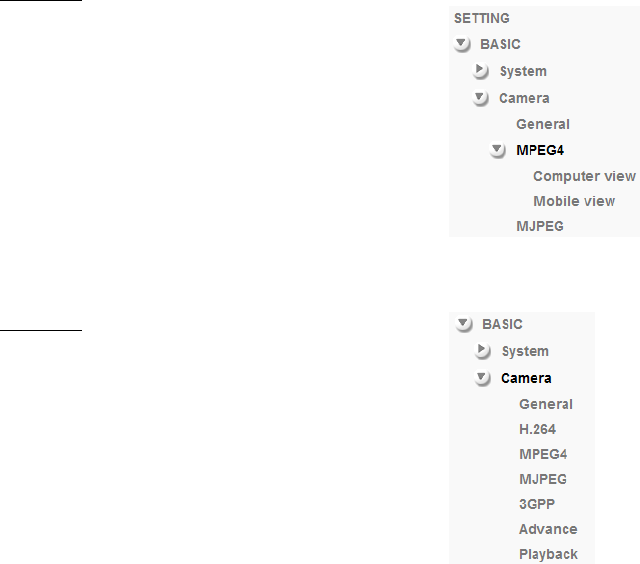Expand System arrow icon in lower tree
This screenshot has width=640, height=564.
pos(483,351)
